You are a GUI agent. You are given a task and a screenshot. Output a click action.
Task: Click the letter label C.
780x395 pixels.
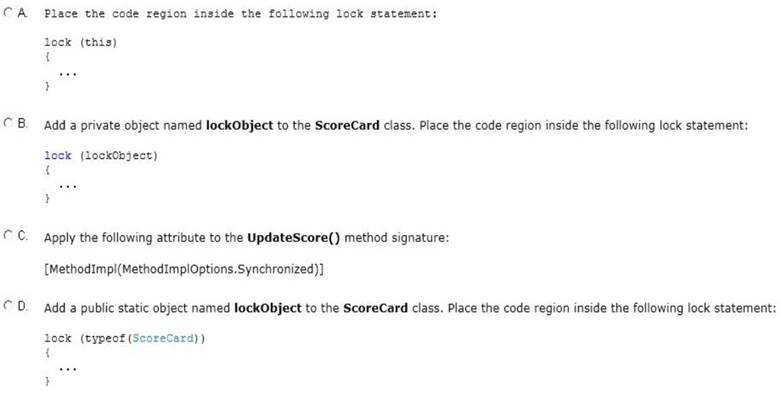(x=22, y=235)
